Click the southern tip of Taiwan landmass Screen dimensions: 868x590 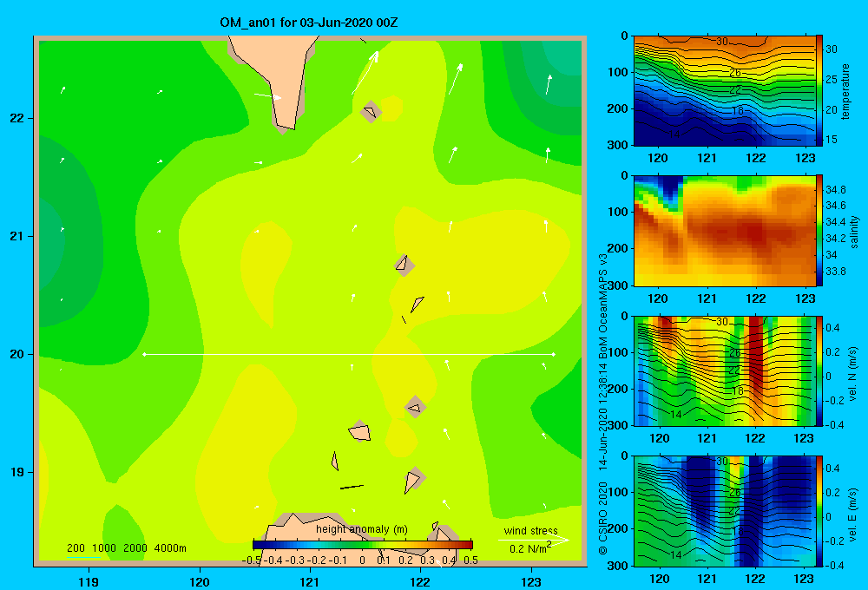click(x=285, y=128)
